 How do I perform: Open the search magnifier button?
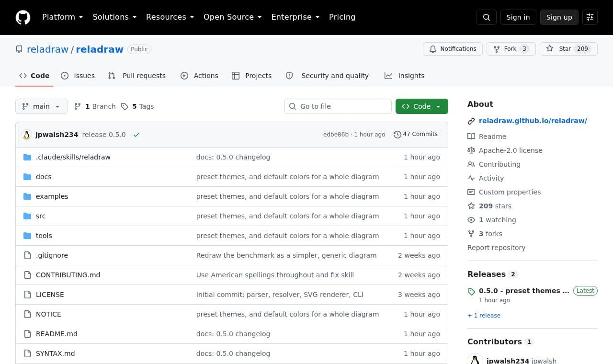click(x=487, y=17)
